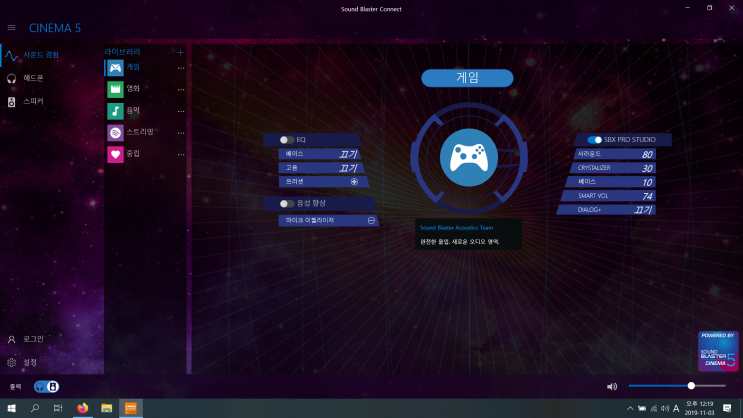Open the 설정 entry
Image resolution: width=743 pixels, height=418 pixels.
30,363
